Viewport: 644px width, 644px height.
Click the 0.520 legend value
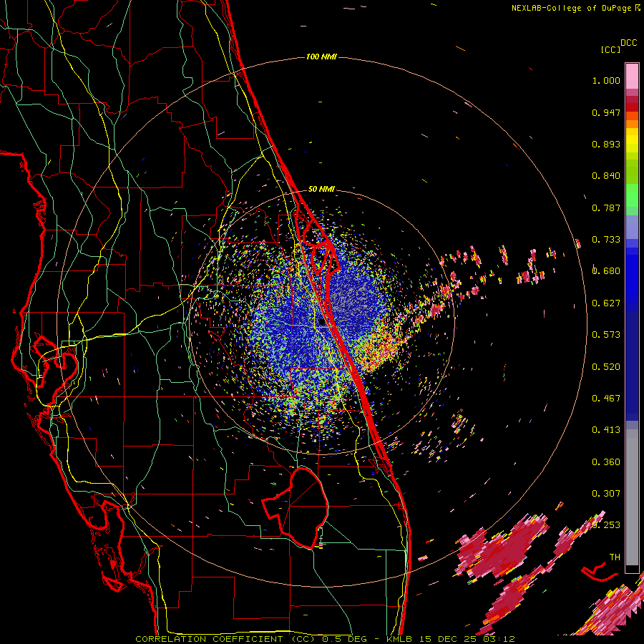point(606,367)
